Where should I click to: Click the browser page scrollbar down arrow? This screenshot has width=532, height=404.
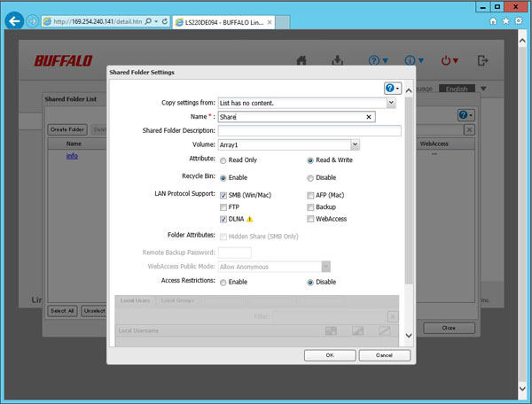(522, 388)
